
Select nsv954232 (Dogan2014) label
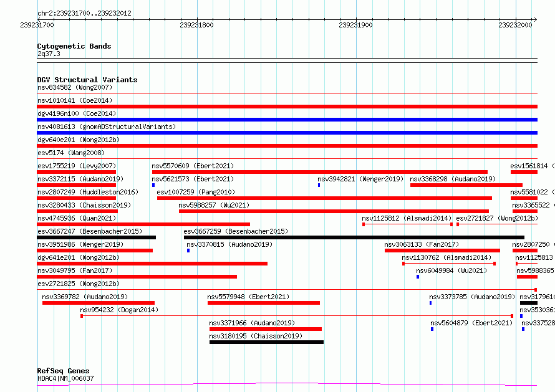click(x=119, y=310)
